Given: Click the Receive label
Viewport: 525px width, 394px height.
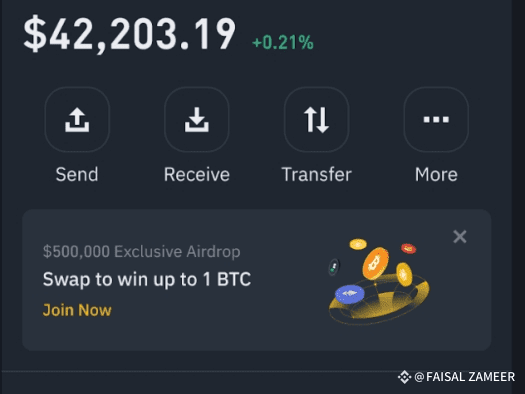Looking at the screenshot, I should (x=197, y=174).
